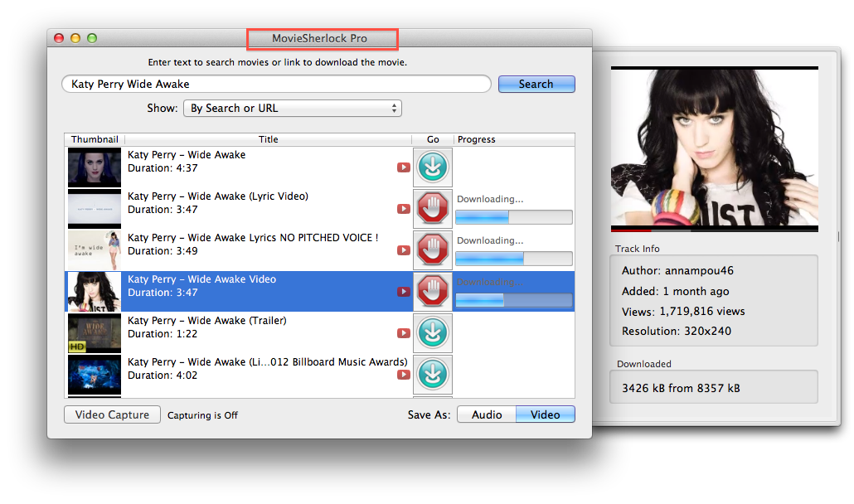Viewport: 854px width, 504px height.
Task: Select thumbnail of Lyrics NO PITCHED VOICE video
Action: [x=95, y=250]
